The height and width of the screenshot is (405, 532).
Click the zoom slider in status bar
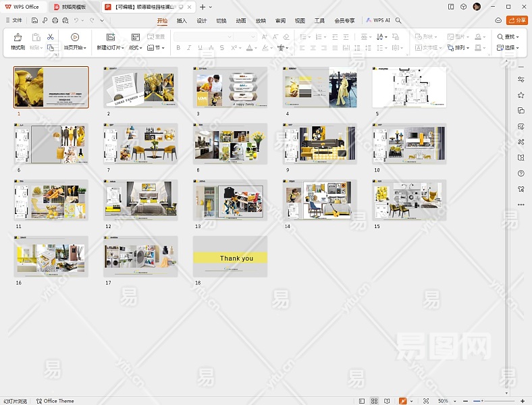click(481, 401)
